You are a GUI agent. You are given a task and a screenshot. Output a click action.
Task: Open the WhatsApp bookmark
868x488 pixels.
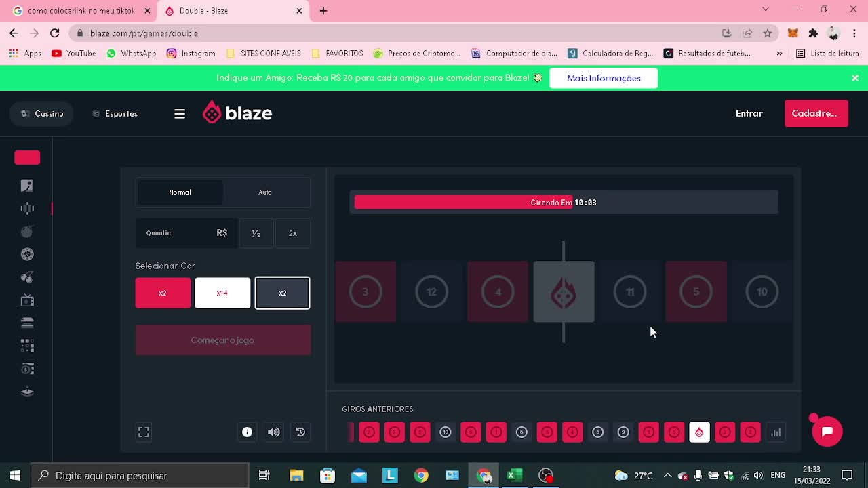[x=132, y=54]
